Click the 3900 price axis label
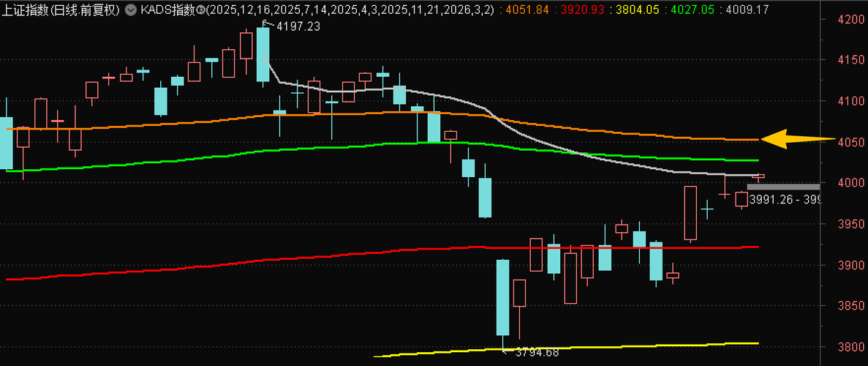The height and width of the screenshot is (366, 868). coord(850,265)
